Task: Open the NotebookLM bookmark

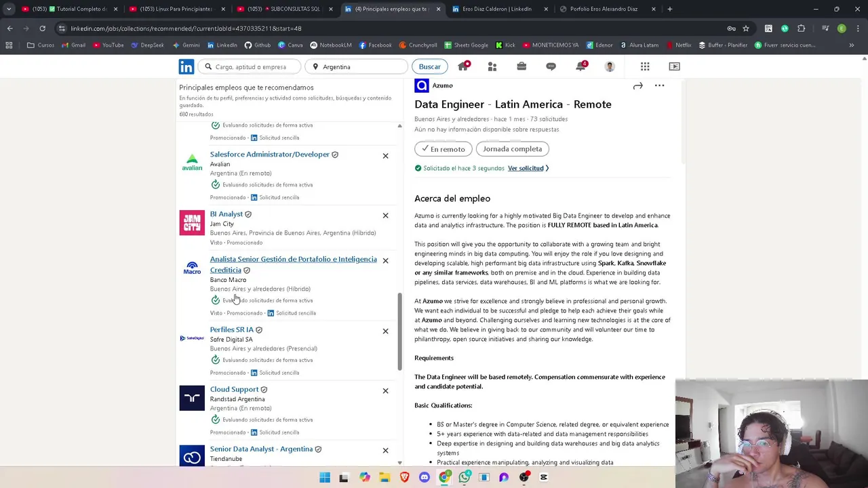Action: pos(330,45)
